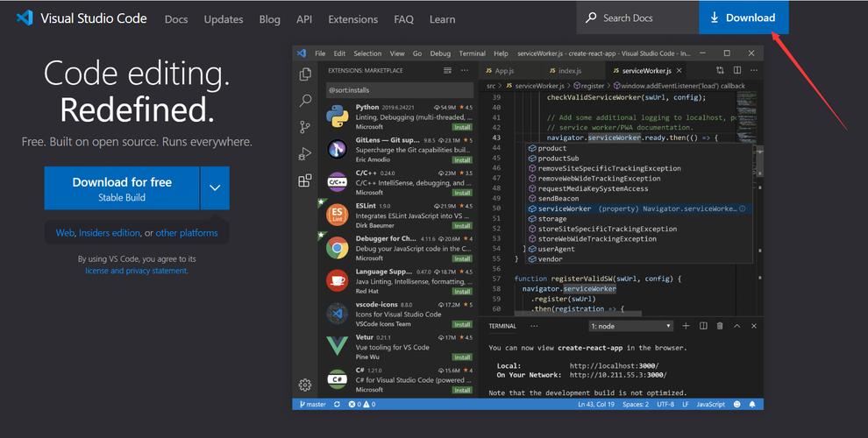This screenshot has height=438, width=868.
Task: Click the Vetur extension icon
Action: [338, 346]
